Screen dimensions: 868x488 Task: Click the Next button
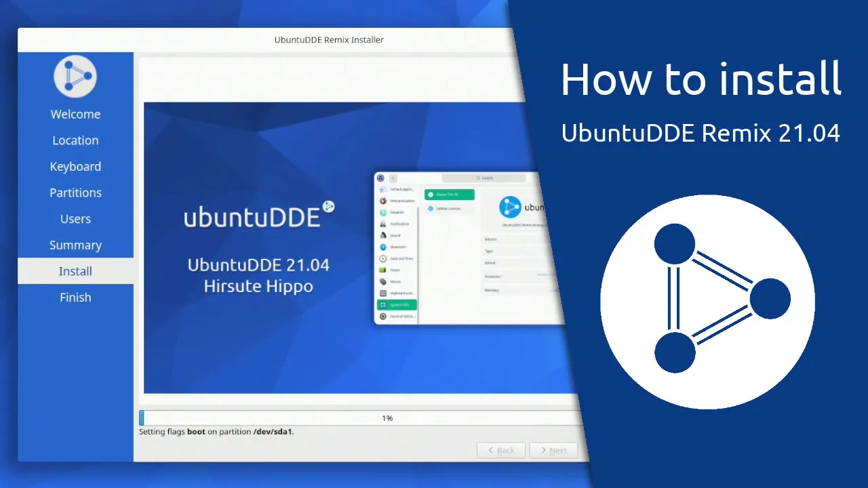[553, 450]
